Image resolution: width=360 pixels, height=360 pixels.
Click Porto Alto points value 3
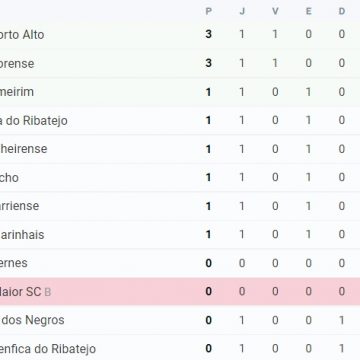pyautogui.click(x=209, y=34)
